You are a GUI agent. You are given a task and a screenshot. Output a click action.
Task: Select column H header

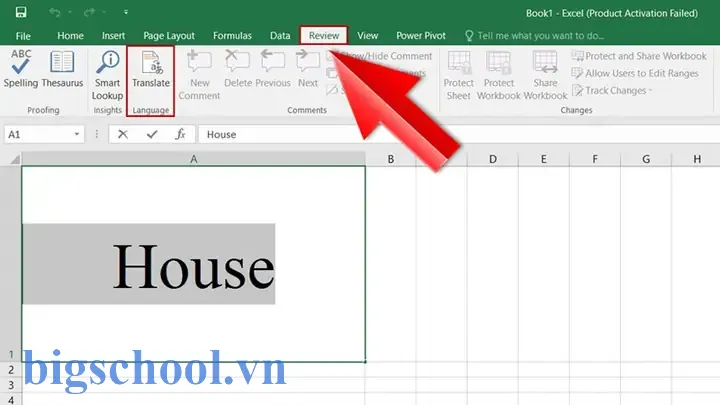pos(697,159)
